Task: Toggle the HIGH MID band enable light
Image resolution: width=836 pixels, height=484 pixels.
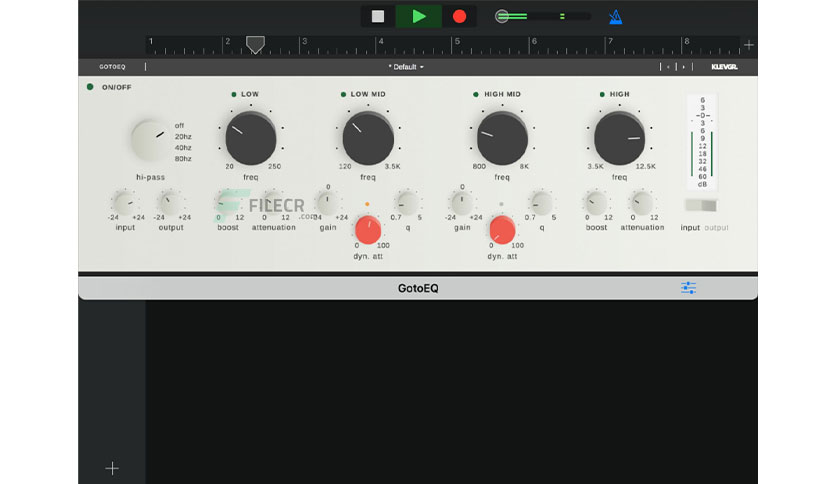Action: pos(476,94)
